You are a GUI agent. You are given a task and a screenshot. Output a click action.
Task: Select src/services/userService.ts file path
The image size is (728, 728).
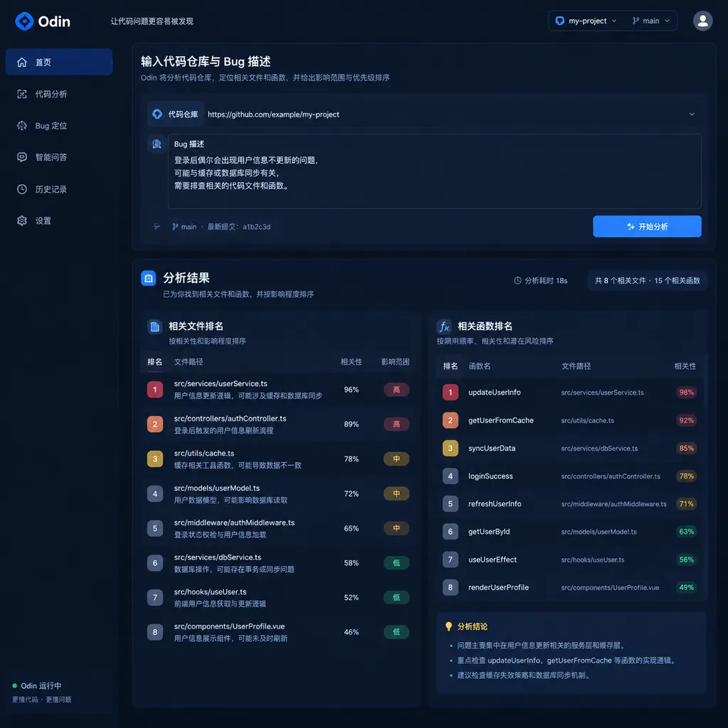point(220,383)
